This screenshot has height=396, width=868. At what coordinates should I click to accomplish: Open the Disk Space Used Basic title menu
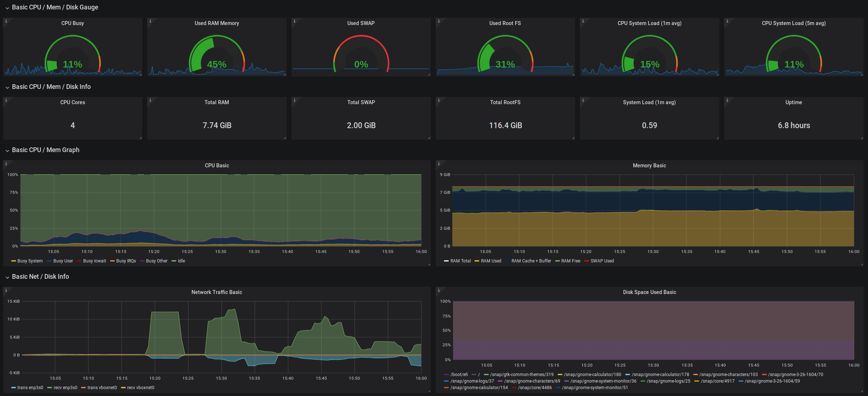pyautogui.click(x=649, y=292)
